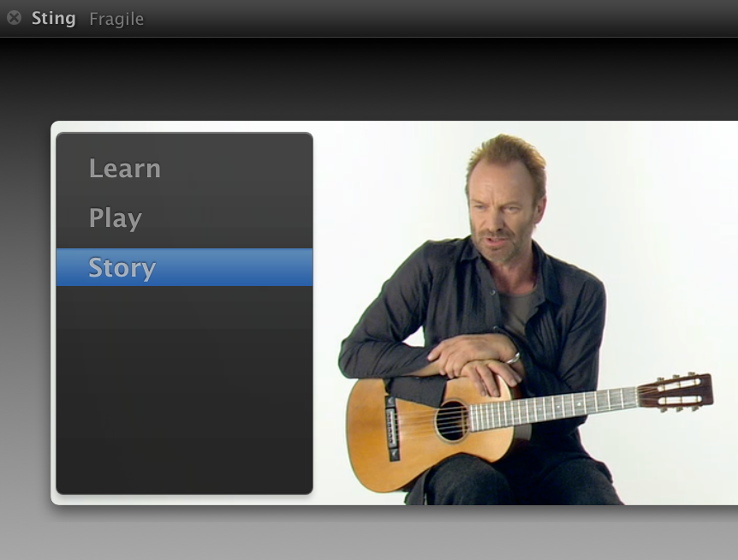738x560 pixels.
Task: Click the guitar sound hole in the preview
Action: click(x=452, y=420)
